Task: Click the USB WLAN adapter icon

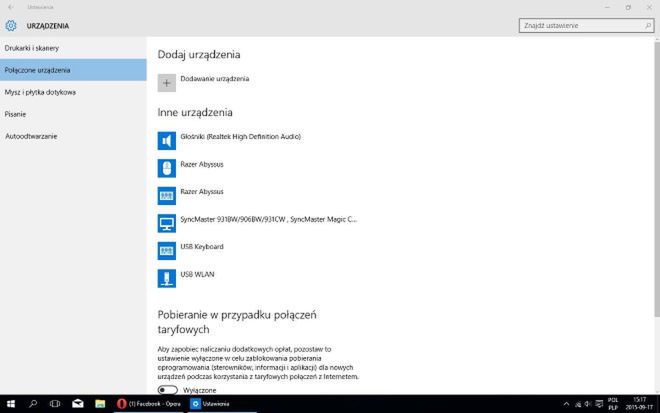Action: coord(167,278)
